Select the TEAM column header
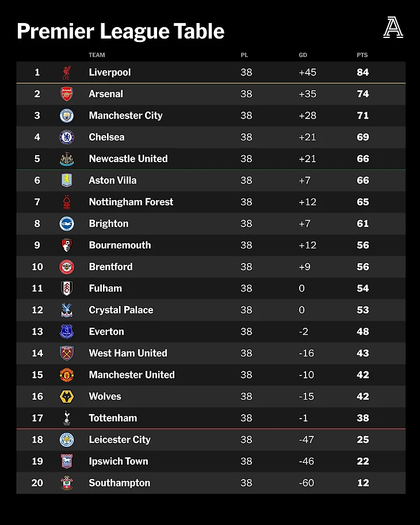Image resolution: width=420 pixels, height=525 pixels. click(97, 55)
